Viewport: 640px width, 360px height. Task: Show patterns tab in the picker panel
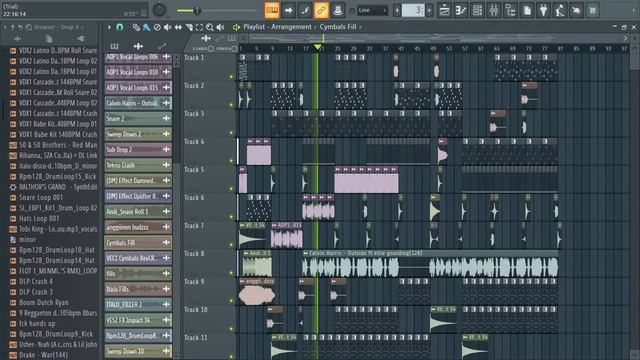coord(114,46)
